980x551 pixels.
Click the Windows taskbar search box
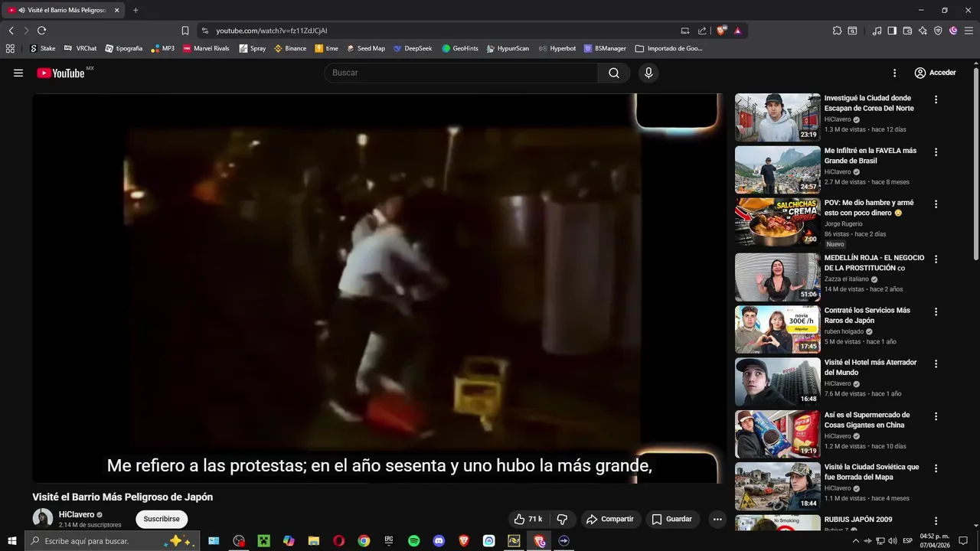[x=113, y=541]
